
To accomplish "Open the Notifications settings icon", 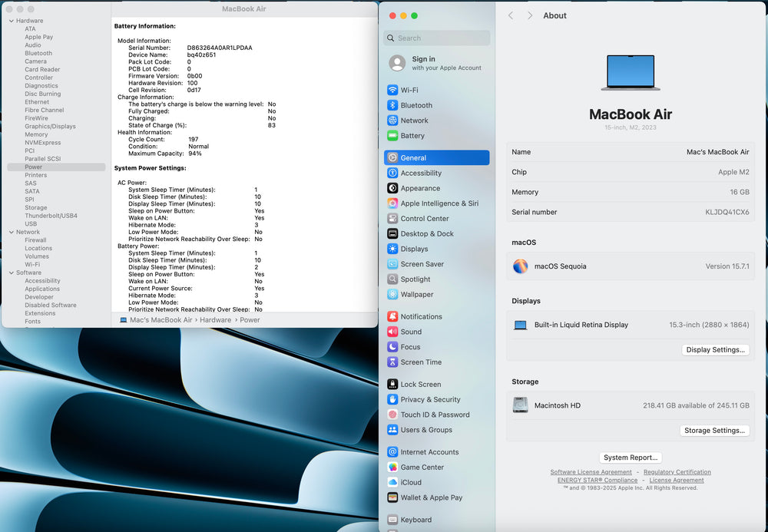I will pyautogui.click(x=392, y=316).
